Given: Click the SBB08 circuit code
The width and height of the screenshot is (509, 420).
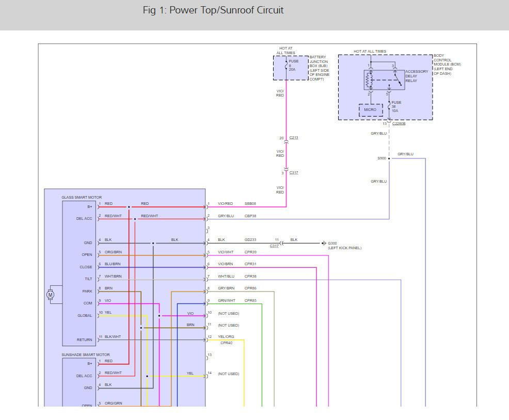Looking at the screenshot, I should (250, 203).
